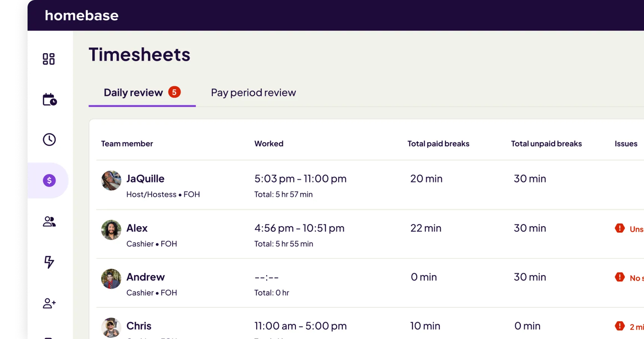The width and height of the screenshot is (644, 339).
Task: Click the red notification count badge
Action: [x=175, y=92]
